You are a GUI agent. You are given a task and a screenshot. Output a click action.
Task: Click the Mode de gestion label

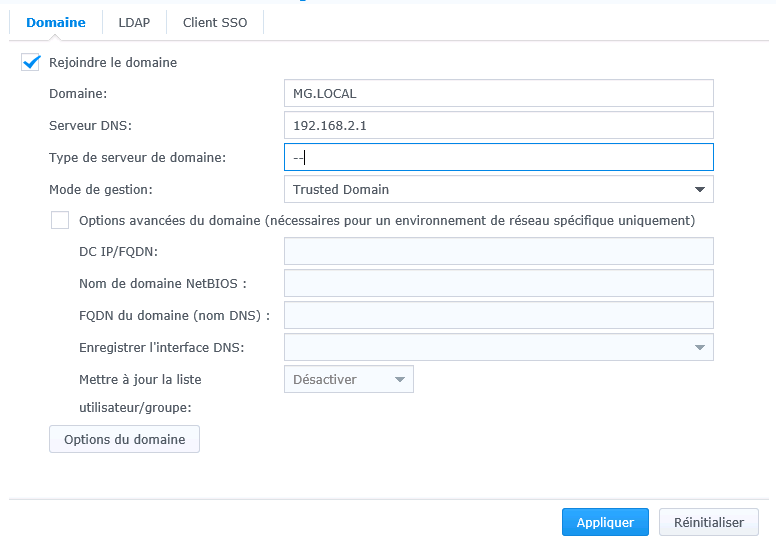[x=101, y=190]
